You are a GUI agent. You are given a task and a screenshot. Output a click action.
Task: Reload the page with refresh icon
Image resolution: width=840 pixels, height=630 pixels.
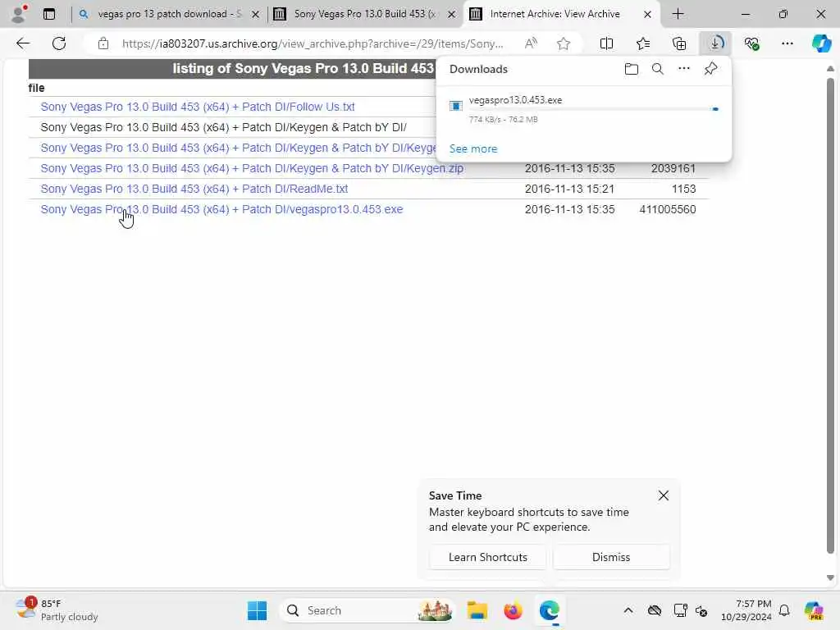[59, 43]
